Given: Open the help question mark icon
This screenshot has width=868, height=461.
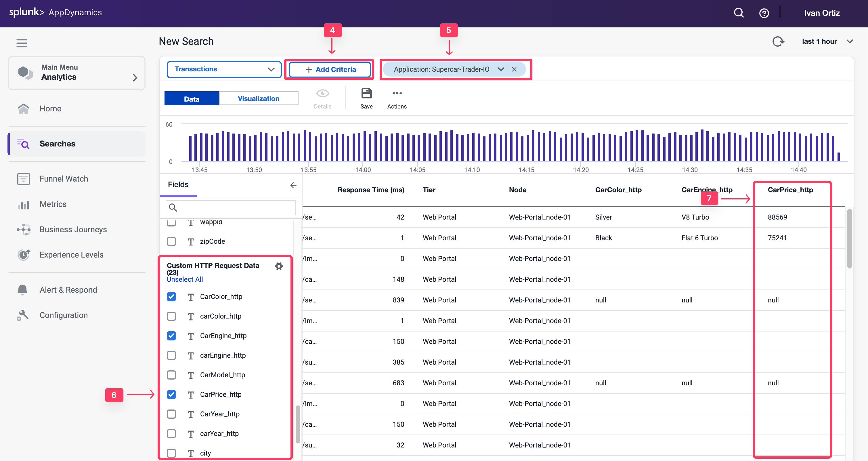Looking at the screenshot, I should [x=764, y=13].
